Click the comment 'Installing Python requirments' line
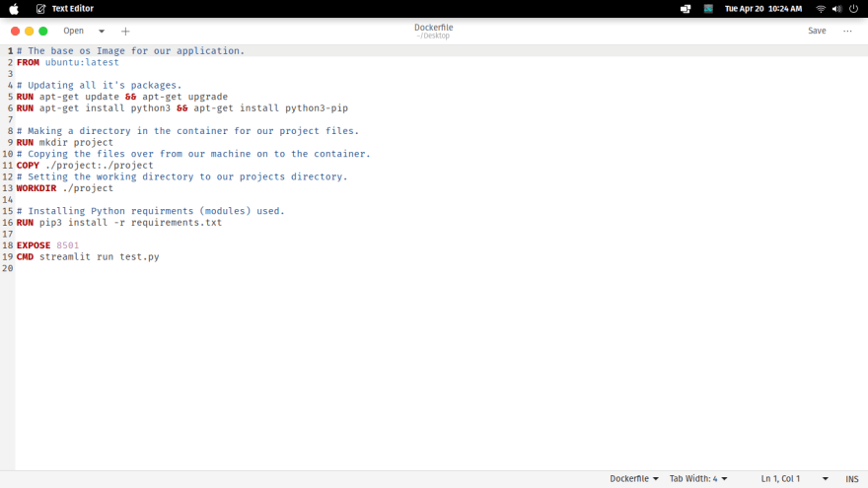Screen dimensions: 868x488 point(151,211)
